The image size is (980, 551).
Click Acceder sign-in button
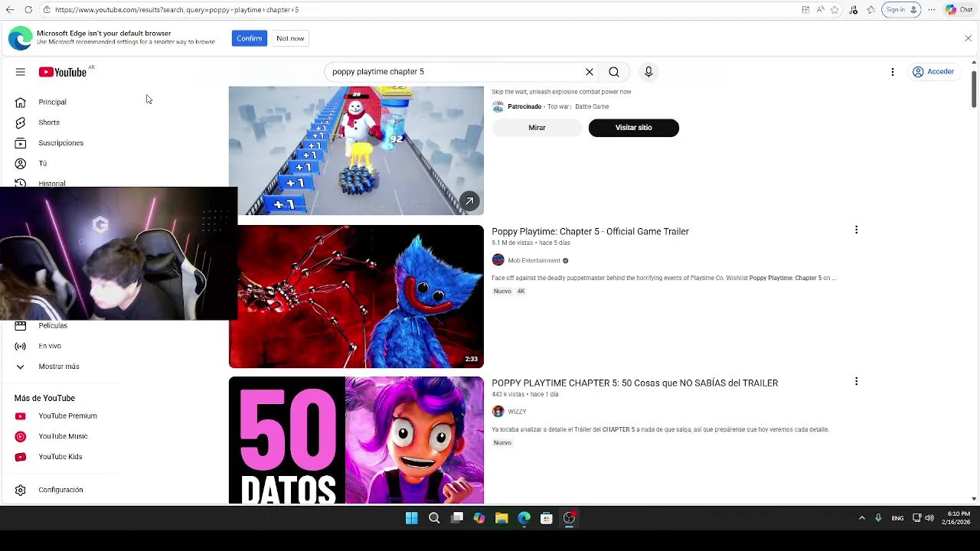[933, 72]
